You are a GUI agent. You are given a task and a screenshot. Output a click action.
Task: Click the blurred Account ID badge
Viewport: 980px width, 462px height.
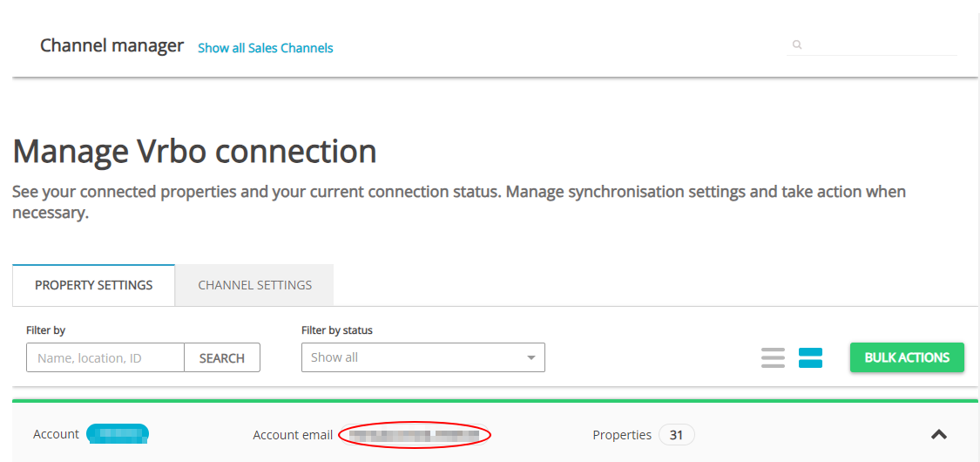pos(118,434)
